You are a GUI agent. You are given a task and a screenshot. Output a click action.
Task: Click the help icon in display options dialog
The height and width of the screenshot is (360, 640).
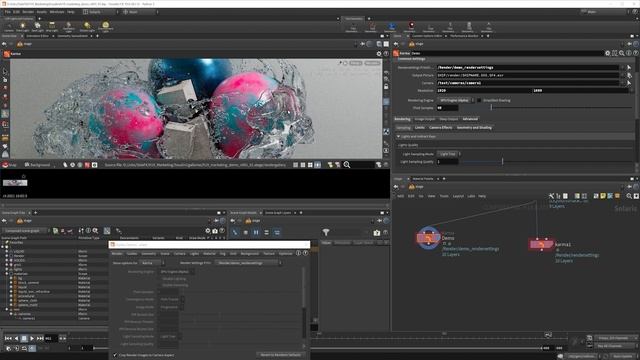point(305,253)
